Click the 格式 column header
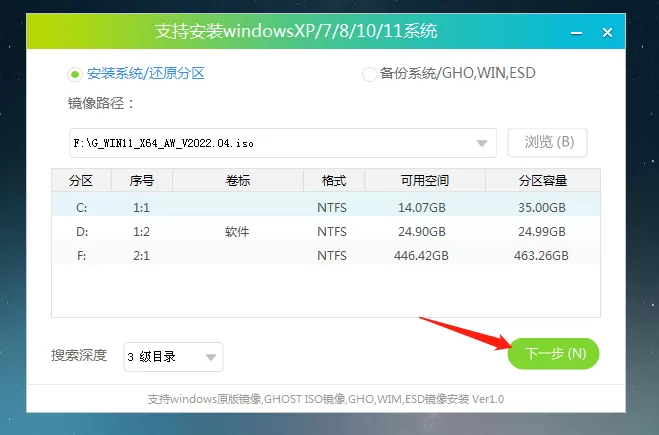 [x=334, y=181]
